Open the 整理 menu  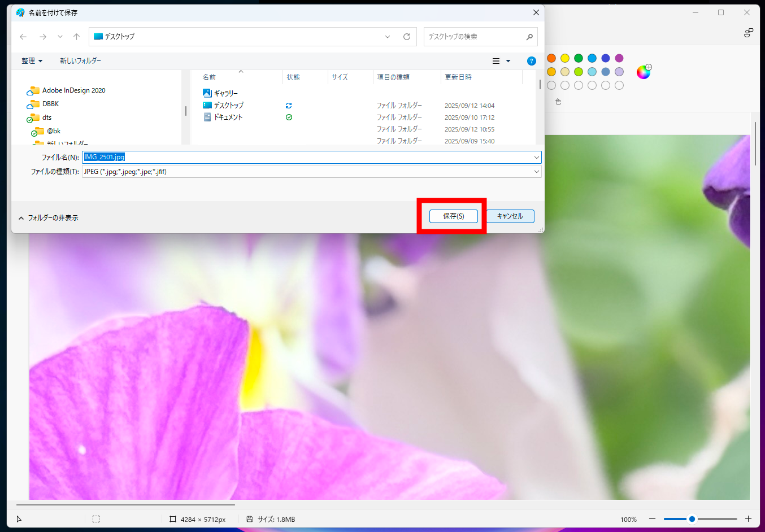[x=32, y=61]
